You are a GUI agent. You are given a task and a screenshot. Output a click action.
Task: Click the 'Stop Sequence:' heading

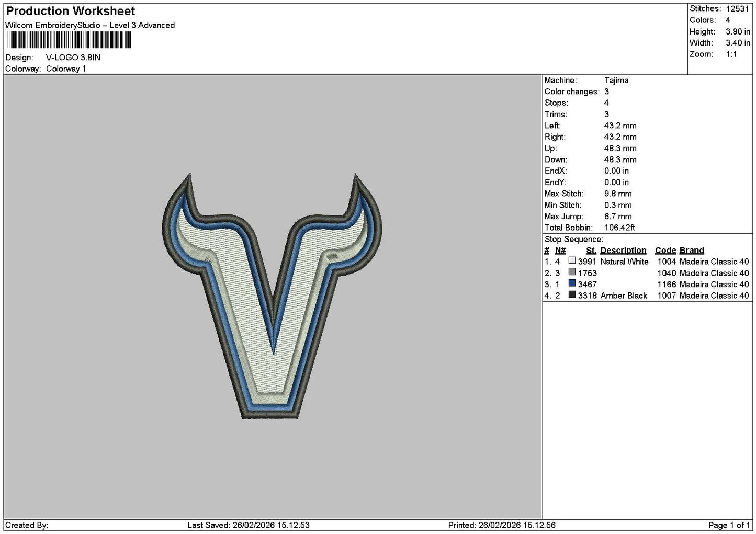coord(574,240)
